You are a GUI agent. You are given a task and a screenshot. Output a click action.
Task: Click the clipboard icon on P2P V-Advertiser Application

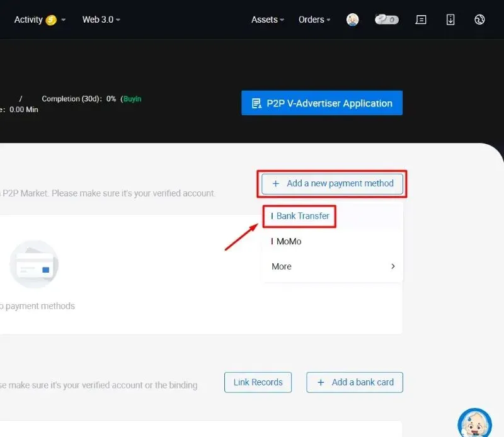[258, 103]
